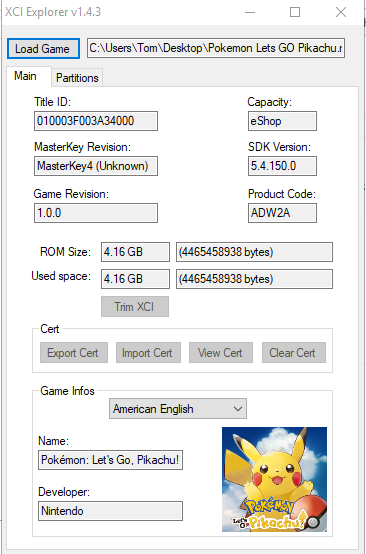The height and width of the screenshot is (554, 366).
Task: Maximize the XCI Explorer window
Action: (295, 12)
